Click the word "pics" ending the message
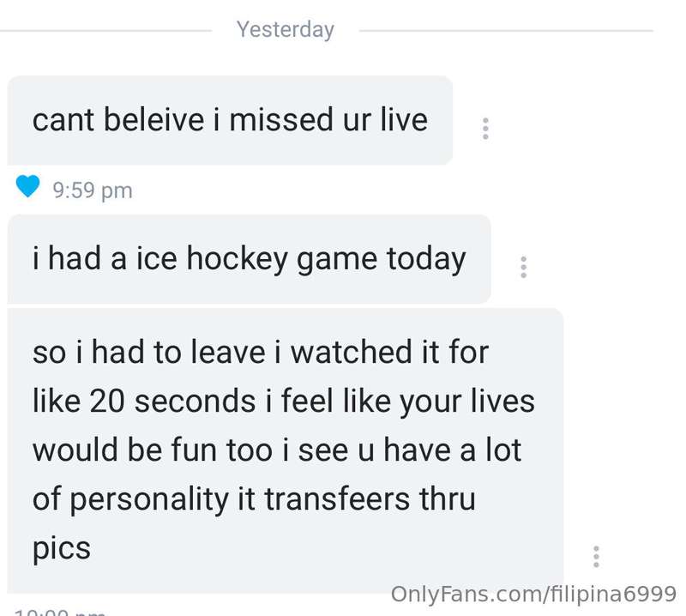 click(x=61, y=549)
